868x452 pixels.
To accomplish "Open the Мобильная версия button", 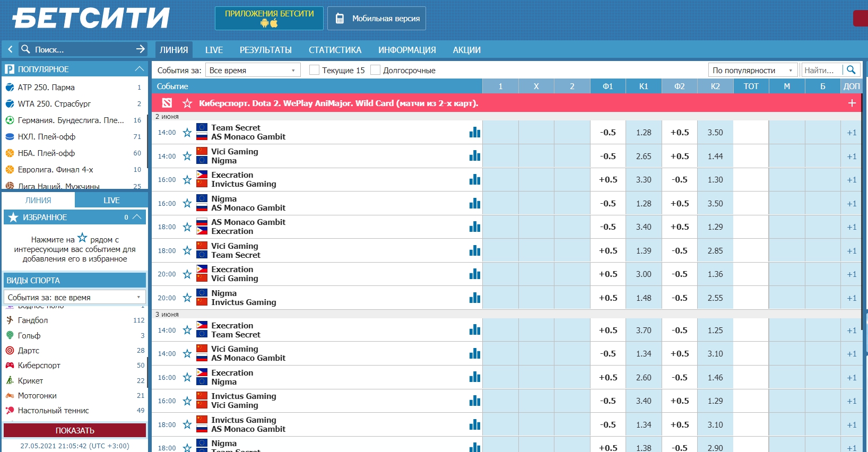I will [x=377, y=19].
